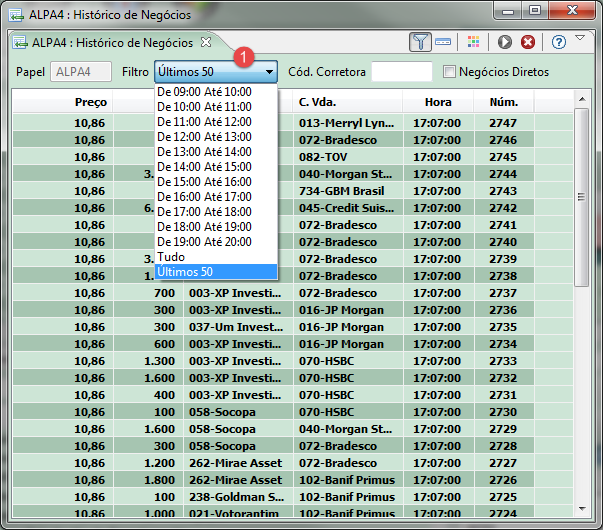Choose filter De 16:00 Até 17:00
This screenshot has width=603, height=530.
[x=216, y=197]
